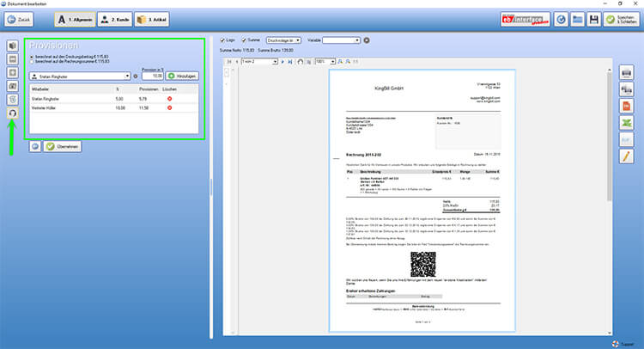Delete Stefan Ringhofer commission row

point(170,99)
